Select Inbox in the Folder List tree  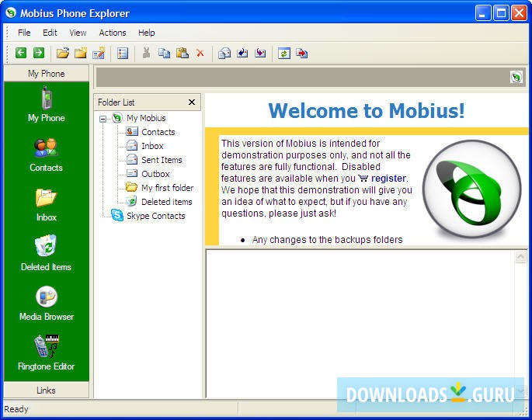coord(152,146)
